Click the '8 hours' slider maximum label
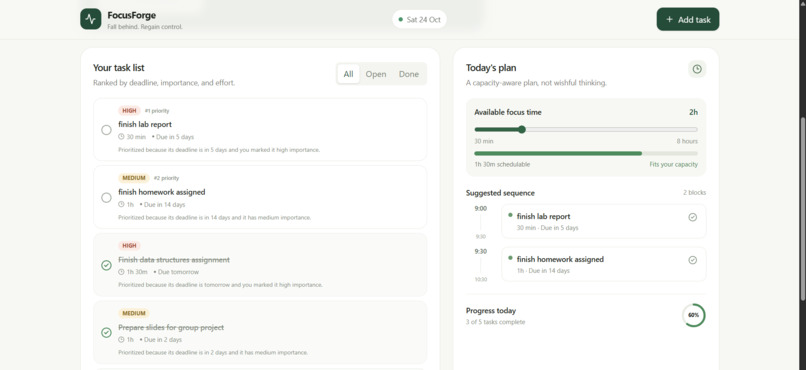This screenshot has width=806, height=370. [x=687, y=141]
